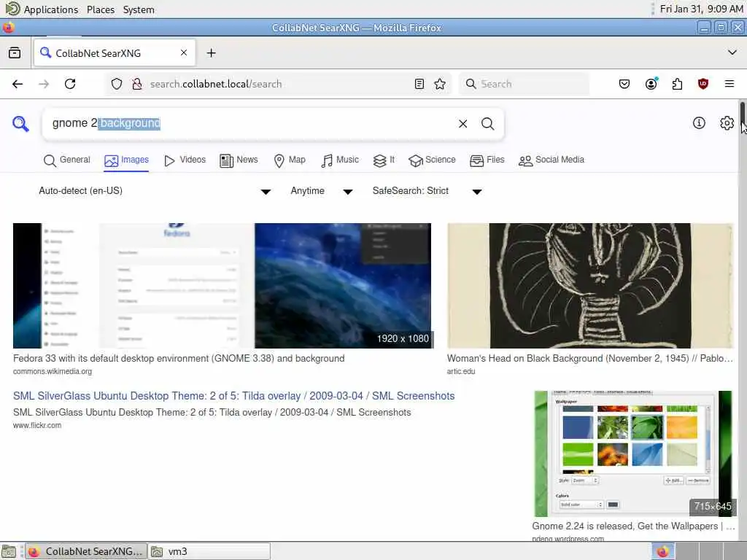This screenshot has height=560, width=747.
Task: Open the Places menu
Action: [x=101, y=9]
